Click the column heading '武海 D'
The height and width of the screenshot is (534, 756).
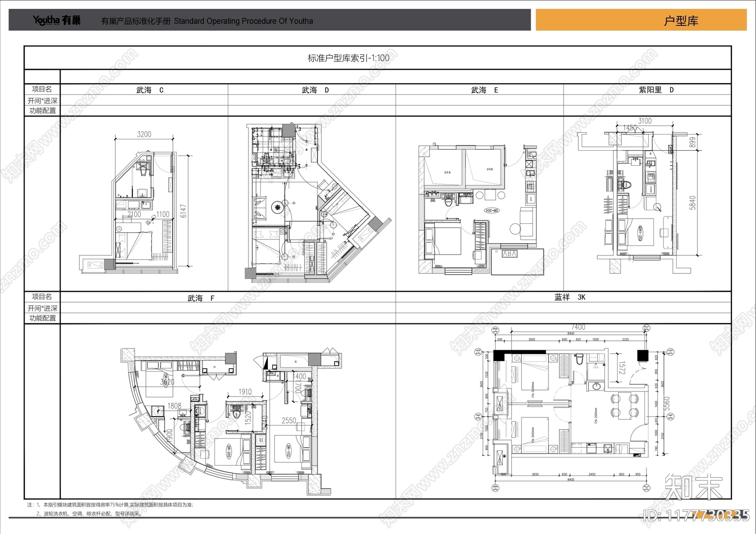[x=315, y=90]
